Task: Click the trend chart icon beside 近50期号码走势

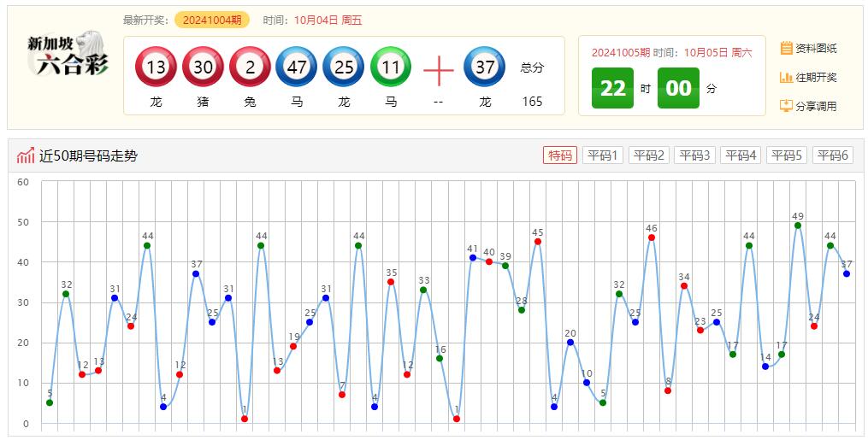Action: point(26,155)
